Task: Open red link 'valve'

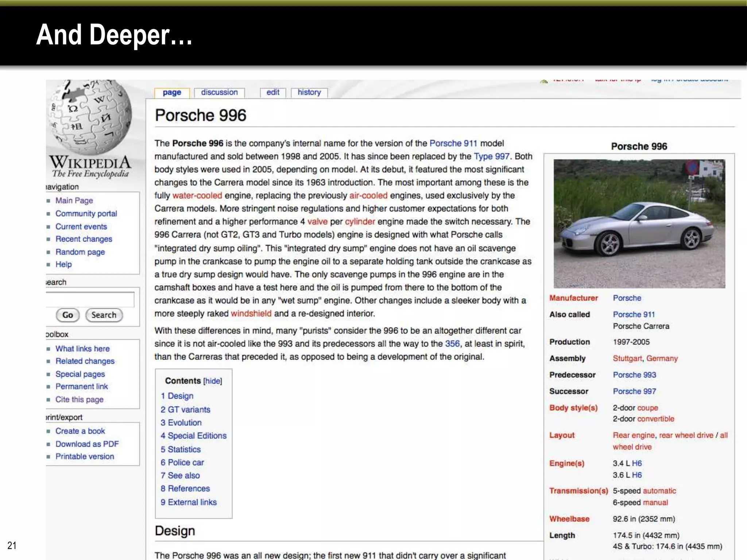Action: point(317,222)
